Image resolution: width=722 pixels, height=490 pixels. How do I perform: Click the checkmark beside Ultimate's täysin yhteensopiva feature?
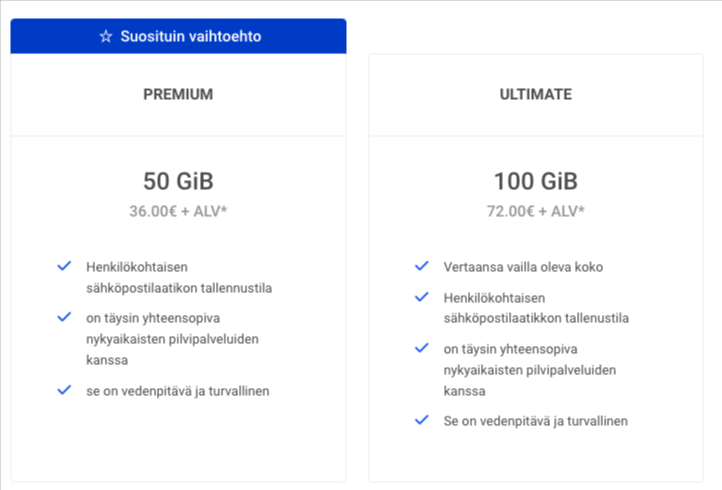[x=421, y=348]
